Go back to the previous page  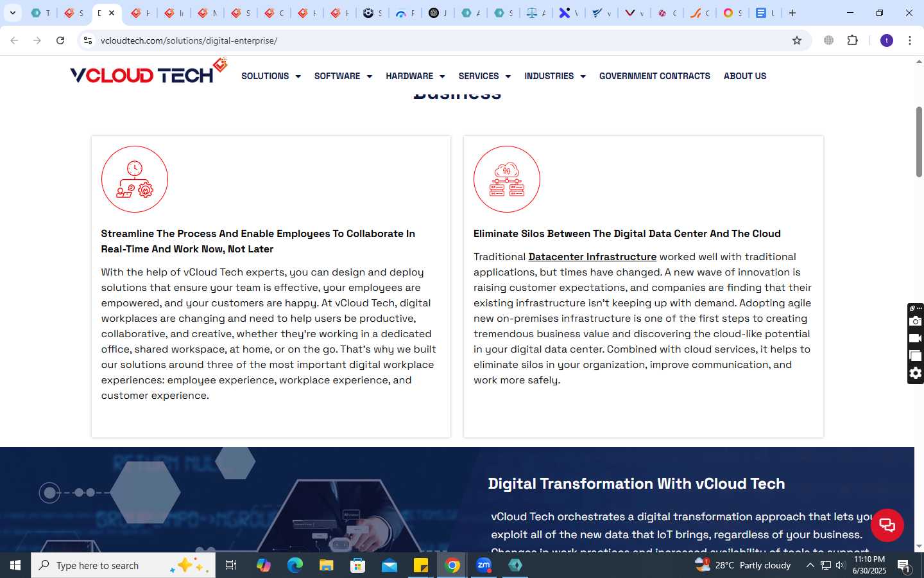pyautogui.click(x=14, y=40)
